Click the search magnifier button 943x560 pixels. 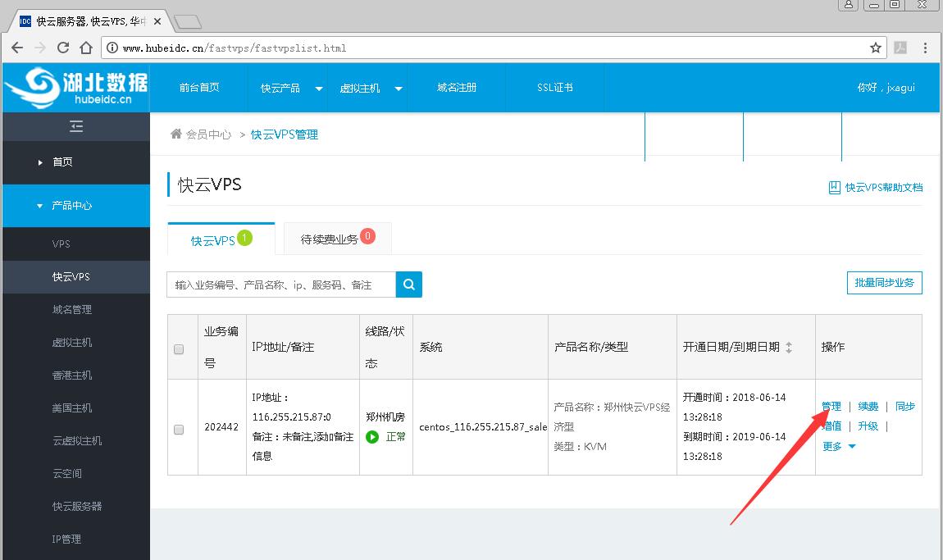pos(409,285)
